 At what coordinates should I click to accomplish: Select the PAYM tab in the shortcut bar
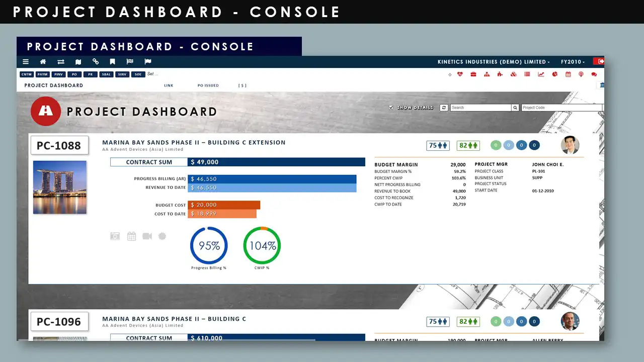pos(43,74)
